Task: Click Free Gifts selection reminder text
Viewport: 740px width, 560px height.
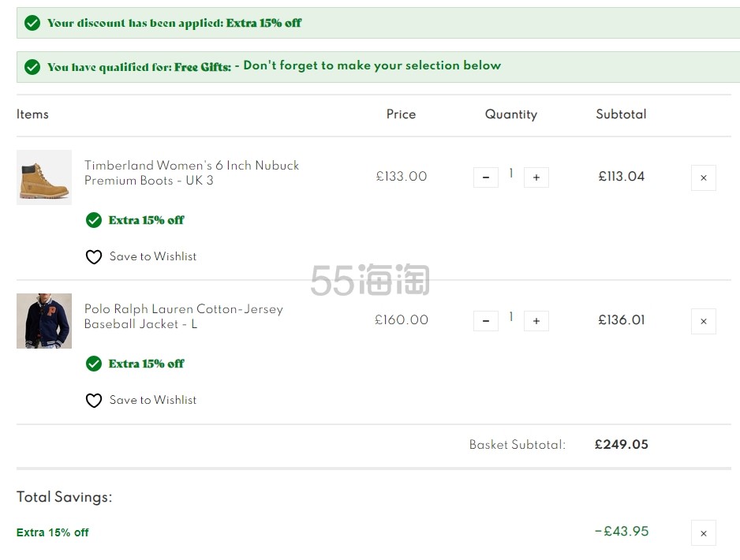Action: [372, 65]
